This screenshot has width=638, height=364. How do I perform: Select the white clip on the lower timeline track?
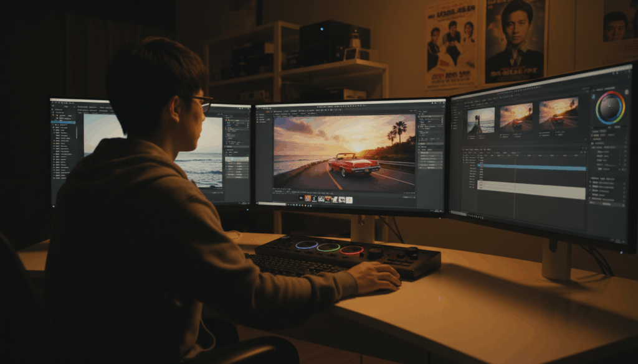[x=531, y=190]
